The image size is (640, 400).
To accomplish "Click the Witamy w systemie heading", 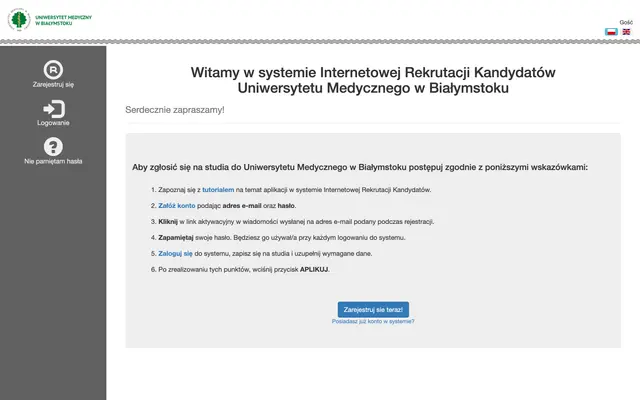I will coord(373,80).
